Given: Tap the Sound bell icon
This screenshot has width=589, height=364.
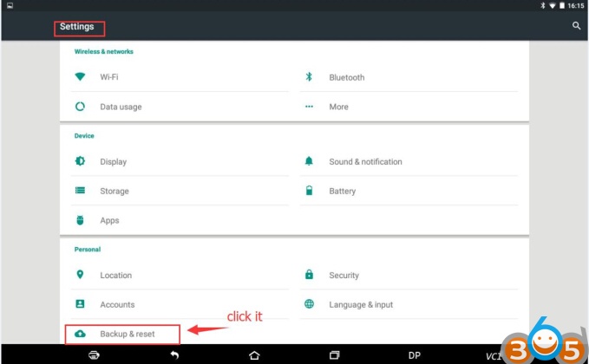Looking at the screenshot, I should point(309,161).
